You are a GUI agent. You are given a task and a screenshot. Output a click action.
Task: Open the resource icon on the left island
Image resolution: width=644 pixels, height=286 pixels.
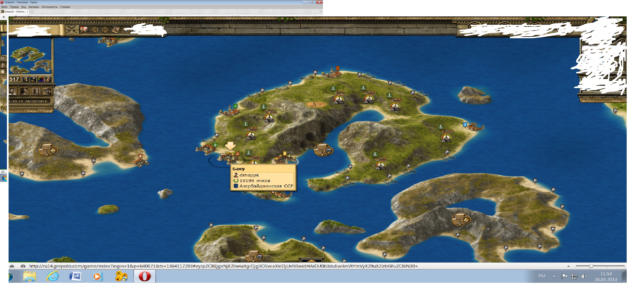(x=48, y=150)
